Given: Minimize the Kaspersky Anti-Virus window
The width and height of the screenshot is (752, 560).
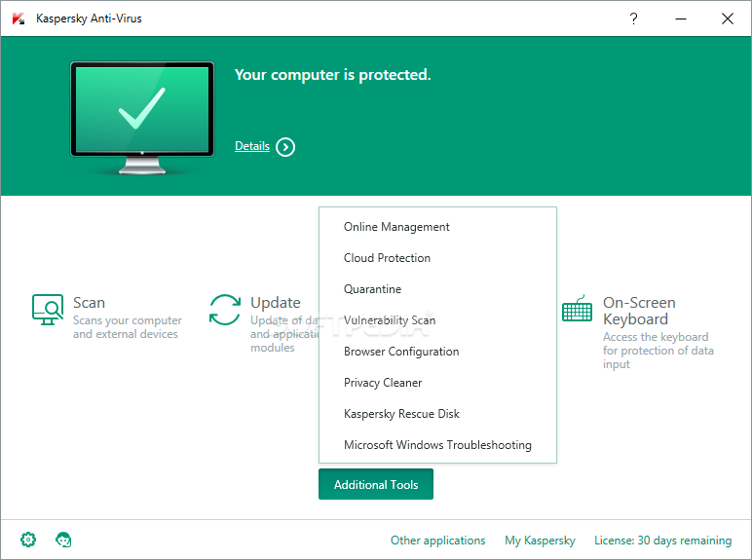Looking at the screenshot, I should (681, 19).
